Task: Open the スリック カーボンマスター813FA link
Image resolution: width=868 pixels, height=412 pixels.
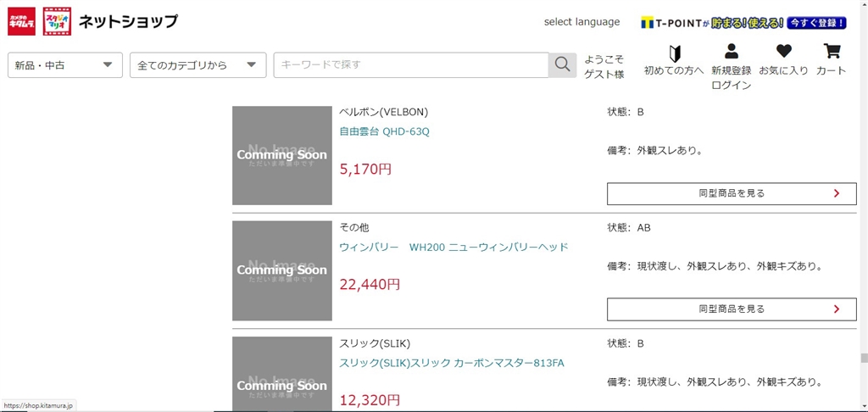Action: click(x=452, y=363)
